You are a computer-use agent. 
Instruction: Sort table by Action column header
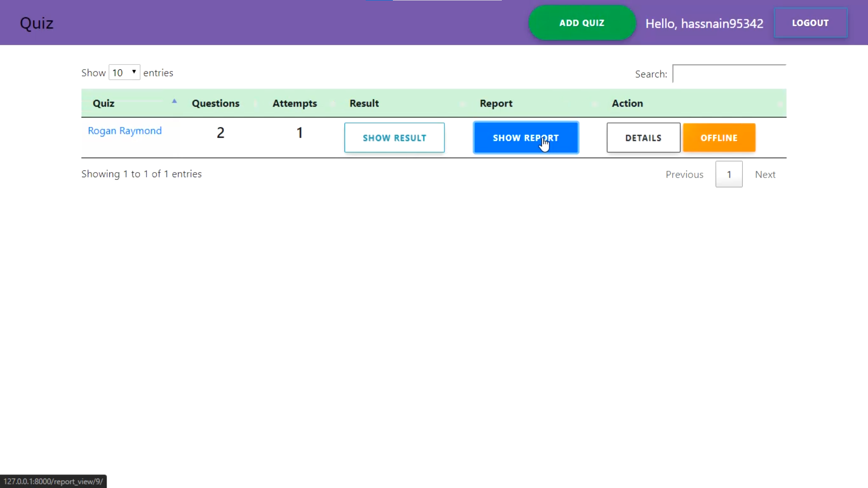tap(627, 103)
